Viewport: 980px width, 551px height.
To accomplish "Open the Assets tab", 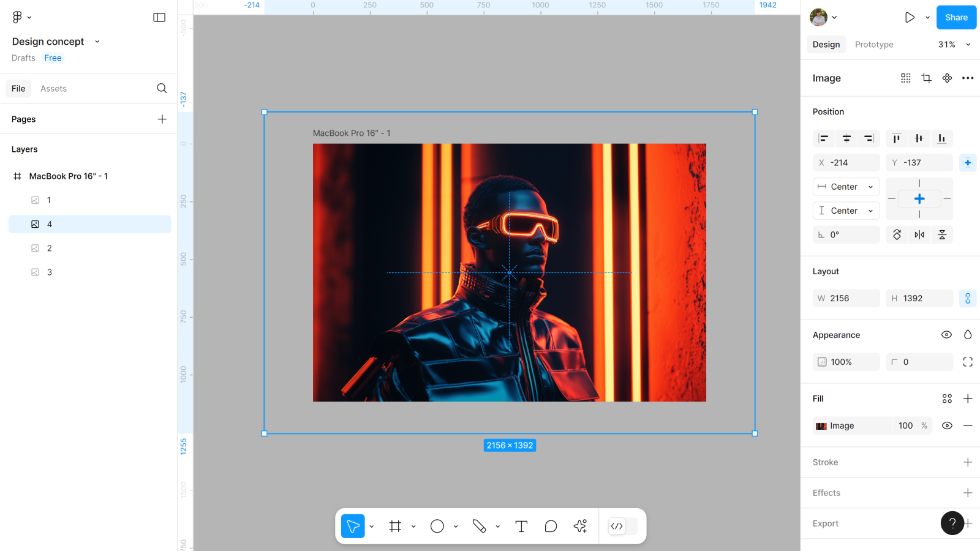I will pyautogui.click(x=53, y=89).
